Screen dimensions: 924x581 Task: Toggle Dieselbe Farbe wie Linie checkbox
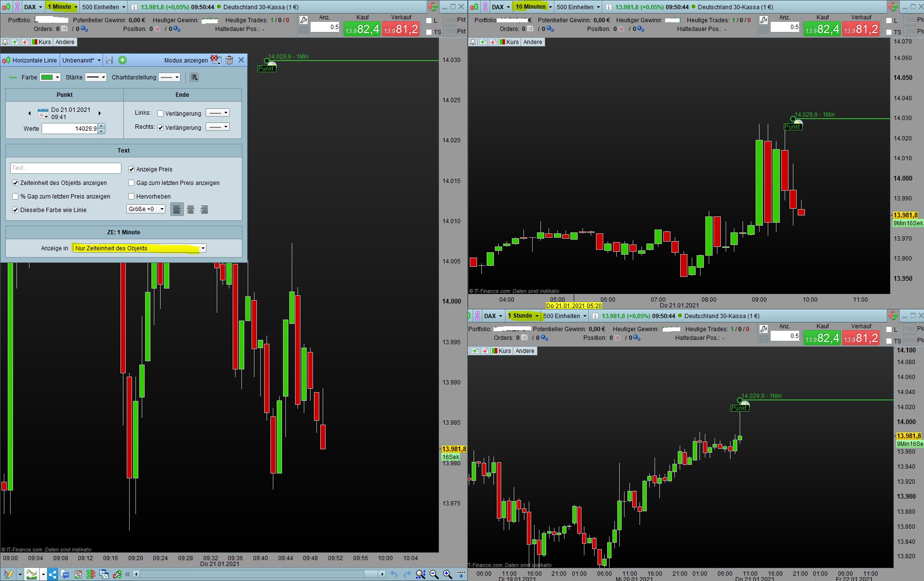(15, 210)
